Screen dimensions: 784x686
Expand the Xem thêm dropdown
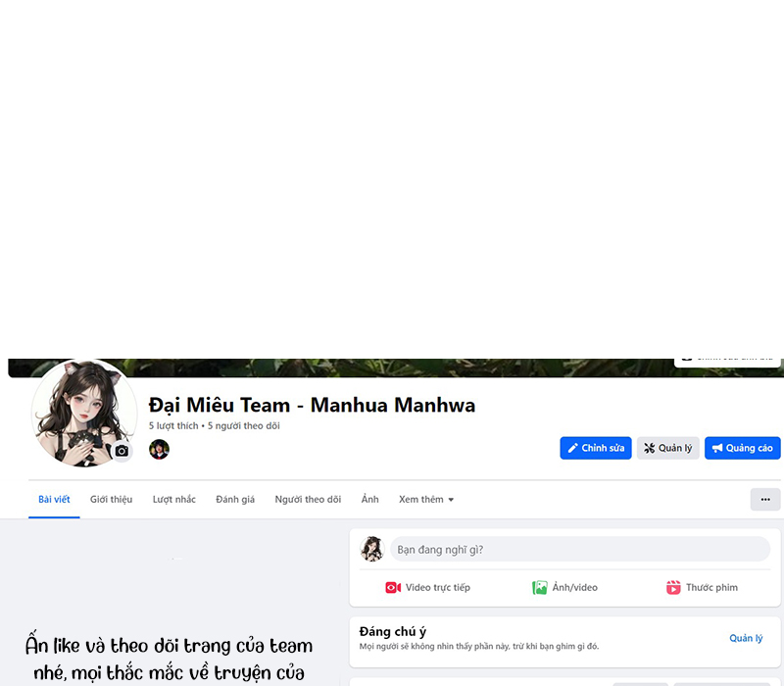click(x=426, y=500)
